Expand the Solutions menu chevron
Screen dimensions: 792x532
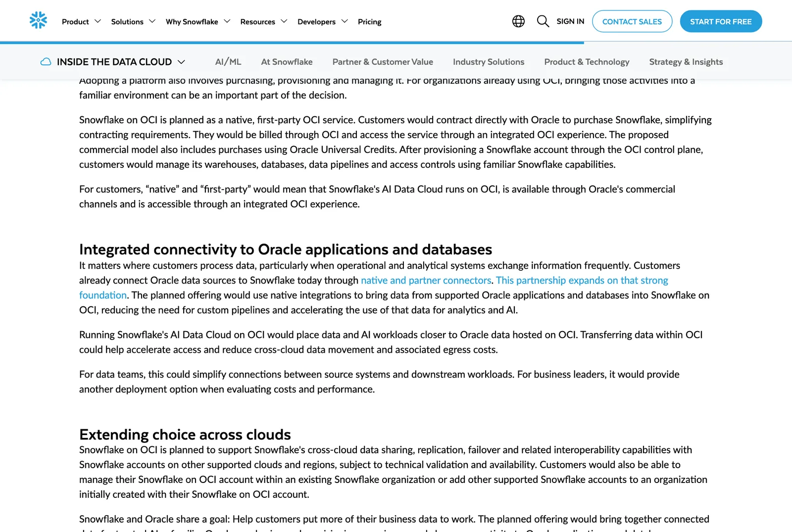tap(152, 21)
